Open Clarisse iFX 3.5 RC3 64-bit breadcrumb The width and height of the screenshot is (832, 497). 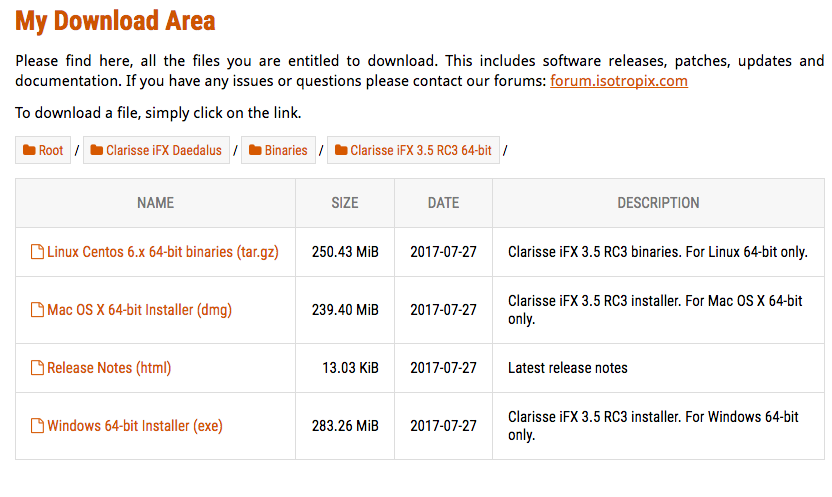(413, 150)
